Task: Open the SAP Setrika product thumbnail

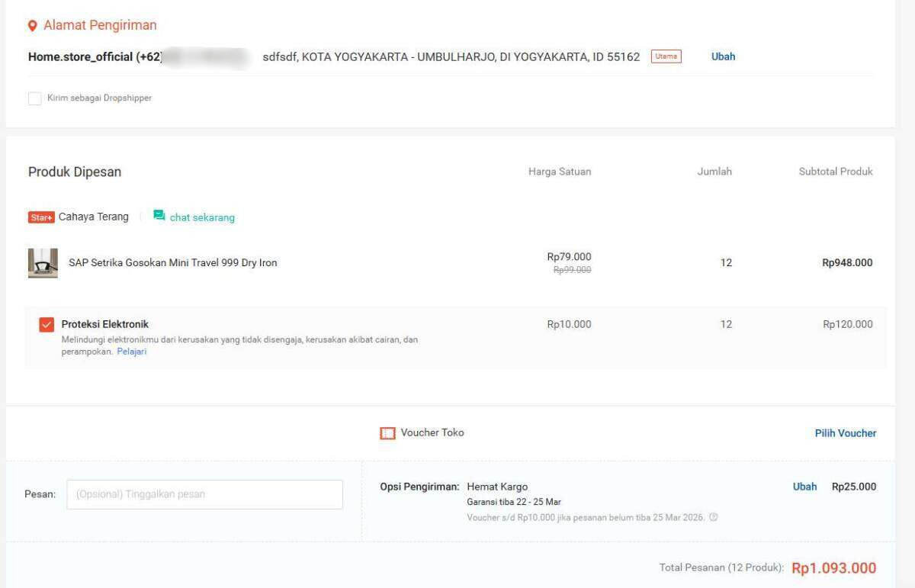Action: [43, 263]
